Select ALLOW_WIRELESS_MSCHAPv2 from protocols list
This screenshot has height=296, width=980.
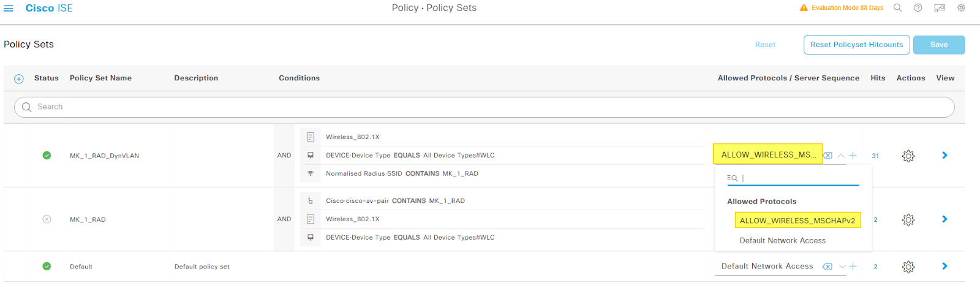pos(797,221)
